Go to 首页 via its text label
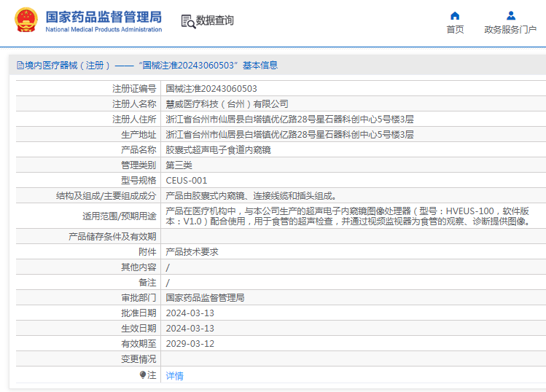The height and width of the screenshot is (392, 546). pos(455,30)
